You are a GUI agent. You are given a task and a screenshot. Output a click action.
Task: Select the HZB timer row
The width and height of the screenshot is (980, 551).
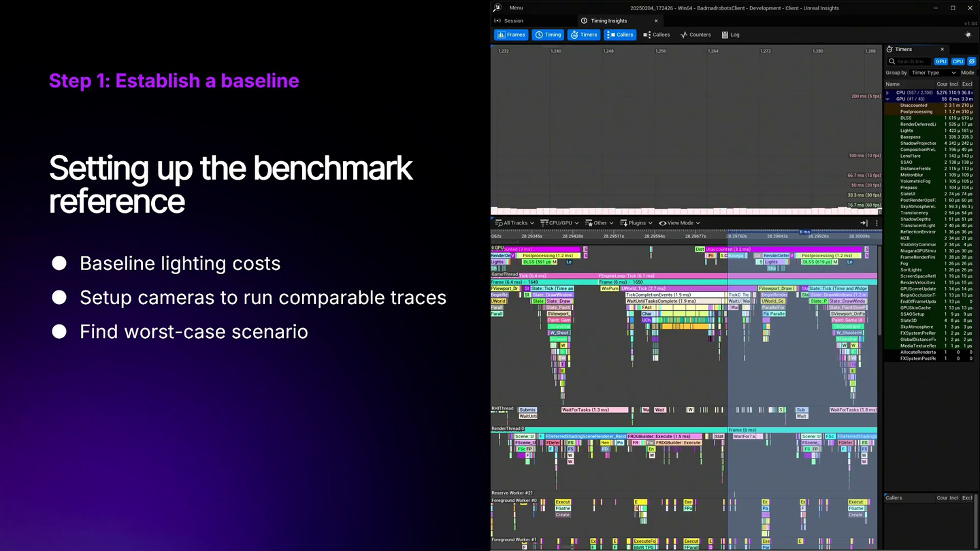930,238
